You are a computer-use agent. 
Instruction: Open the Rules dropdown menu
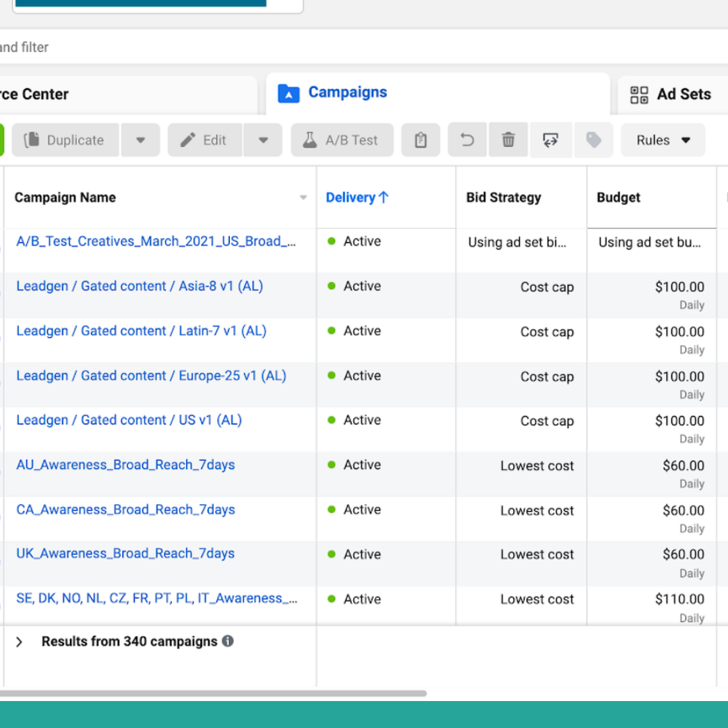[663, 140]
